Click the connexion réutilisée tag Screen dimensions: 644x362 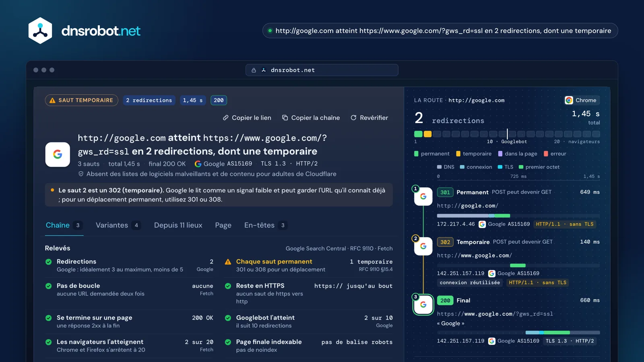(470, 283)
